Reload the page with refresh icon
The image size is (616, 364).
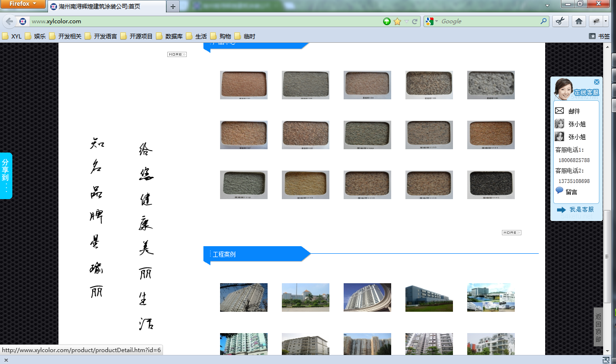coord(414,21)
